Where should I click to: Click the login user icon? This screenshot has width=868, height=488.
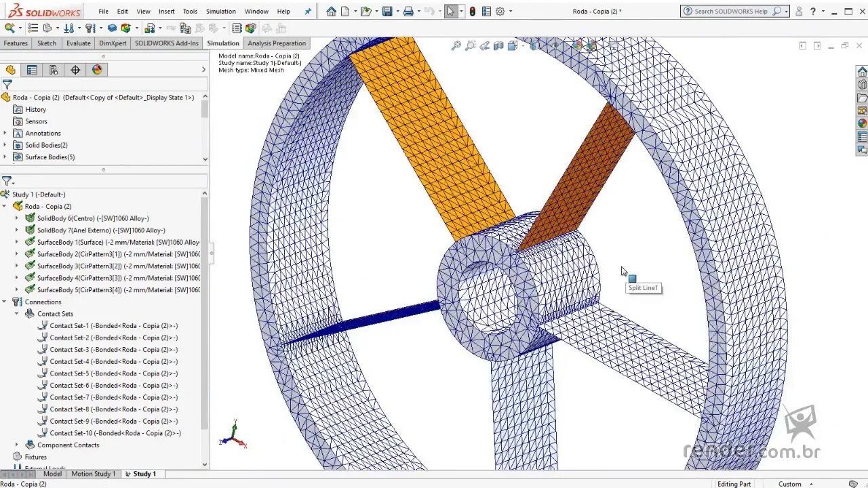[x=799, y=11]
